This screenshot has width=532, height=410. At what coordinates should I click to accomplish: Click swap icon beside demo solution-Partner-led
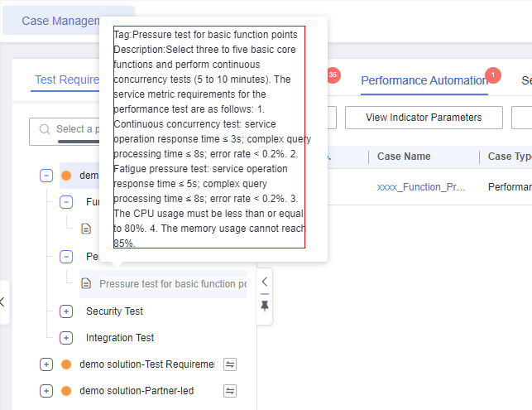(x=230, y=391)
